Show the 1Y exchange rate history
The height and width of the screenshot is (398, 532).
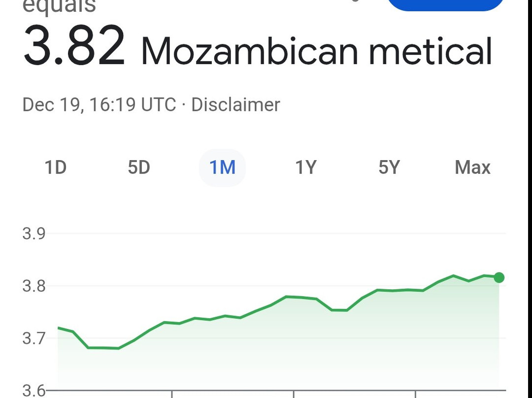(305, 168)
